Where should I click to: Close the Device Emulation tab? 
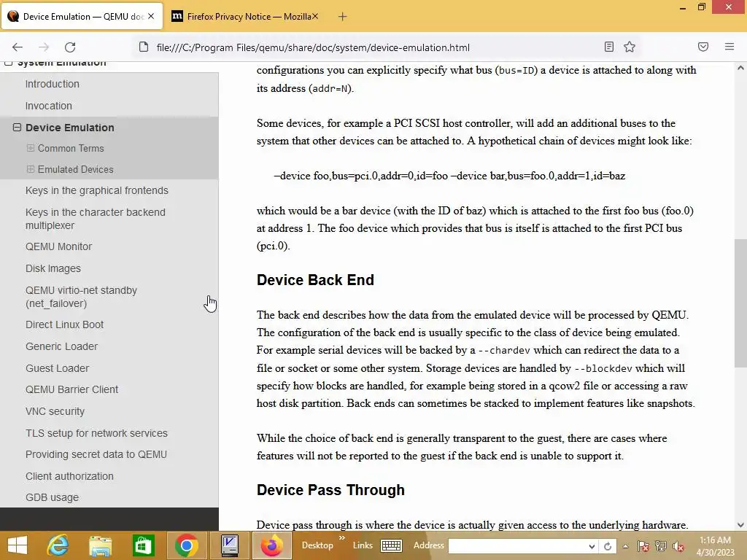point(151,16)
